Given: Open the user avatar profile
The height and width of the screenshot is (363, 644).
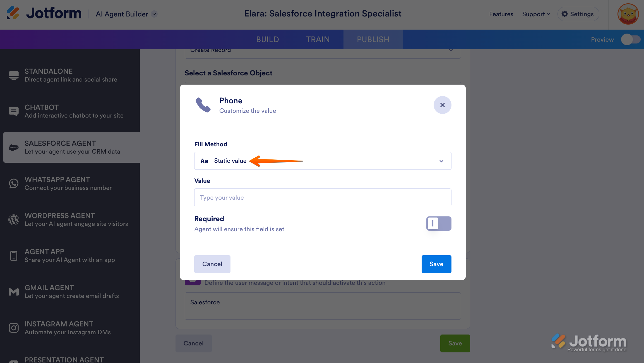Looking at the screenshot, I should pyautogui.click(x=628, y=14).
